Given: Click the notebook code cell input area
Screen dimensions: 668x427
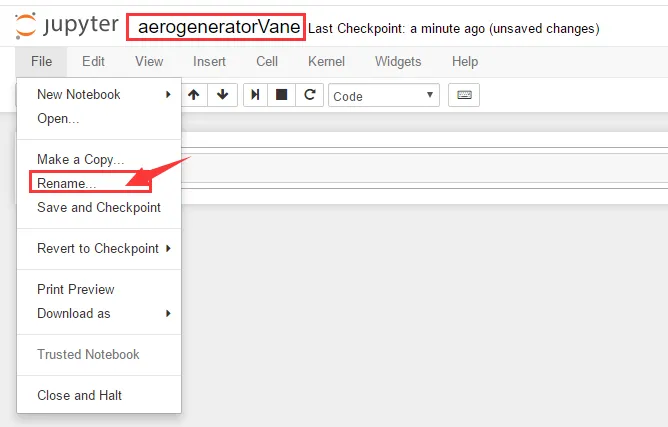Looking at the screenshot, I should click(x=424, y=168).
